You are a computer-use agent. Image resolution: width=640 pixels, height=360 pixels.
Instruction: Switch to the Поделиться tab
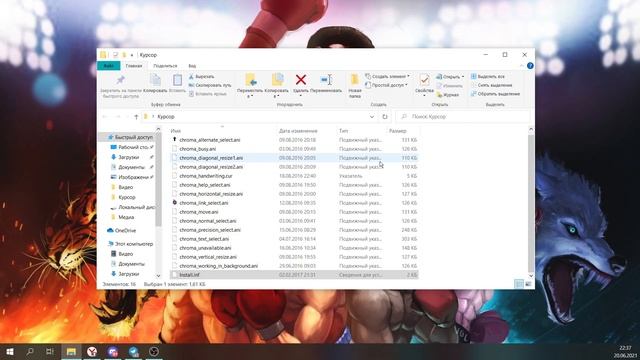[165, 66]
